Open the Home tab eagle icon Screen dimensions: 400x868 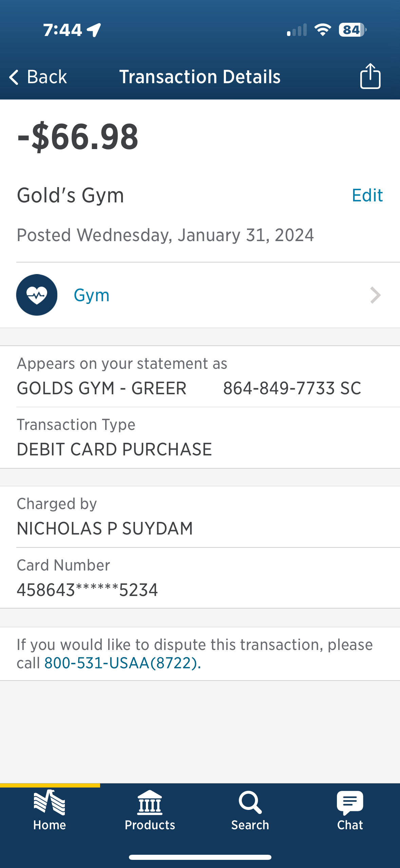(x=50, y=803)
